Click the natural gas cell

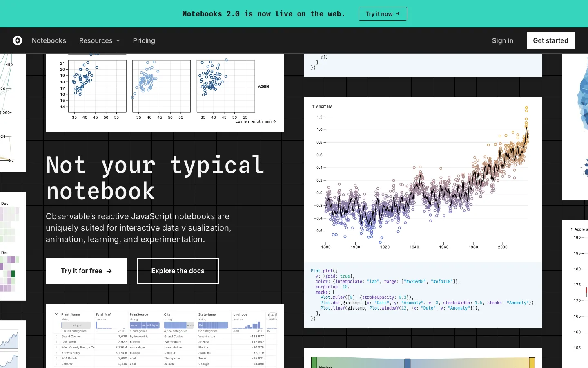(138, 347)
